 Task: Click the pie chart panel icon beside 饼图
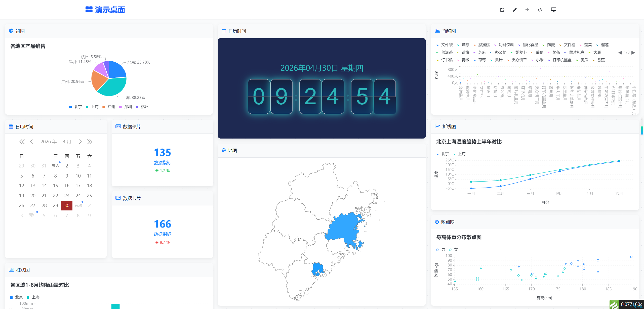[x=11, y=31]
